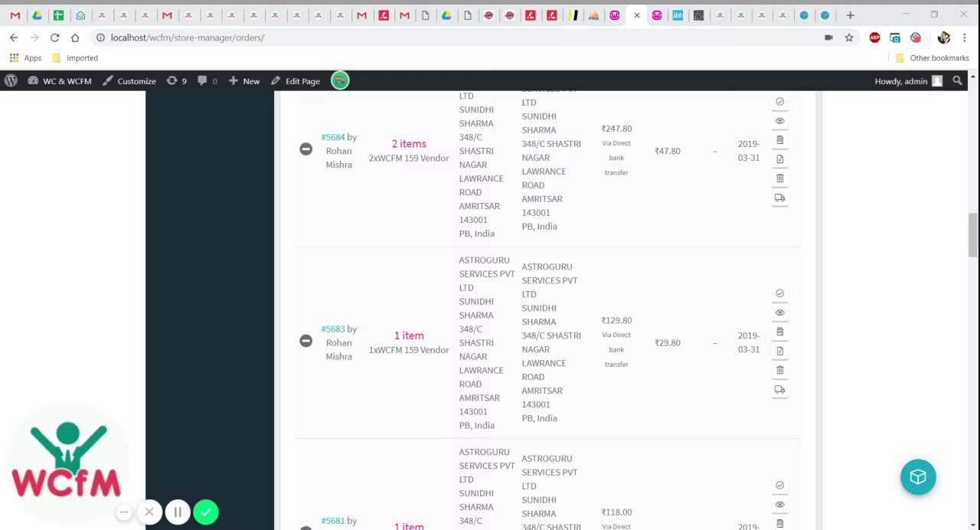Mark order #5684 as complete
The width and height of the screenshot is (980, 530).
779,102
